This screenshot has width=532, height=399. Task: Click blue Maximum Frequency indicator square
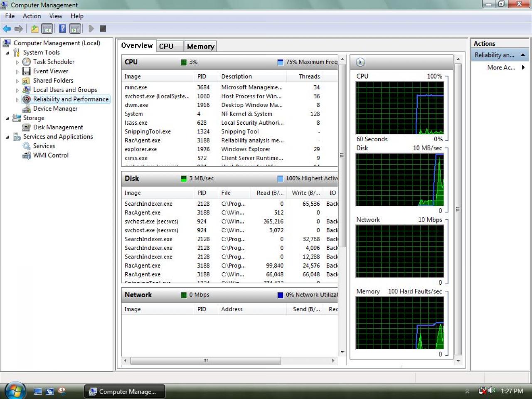(280, 62)
